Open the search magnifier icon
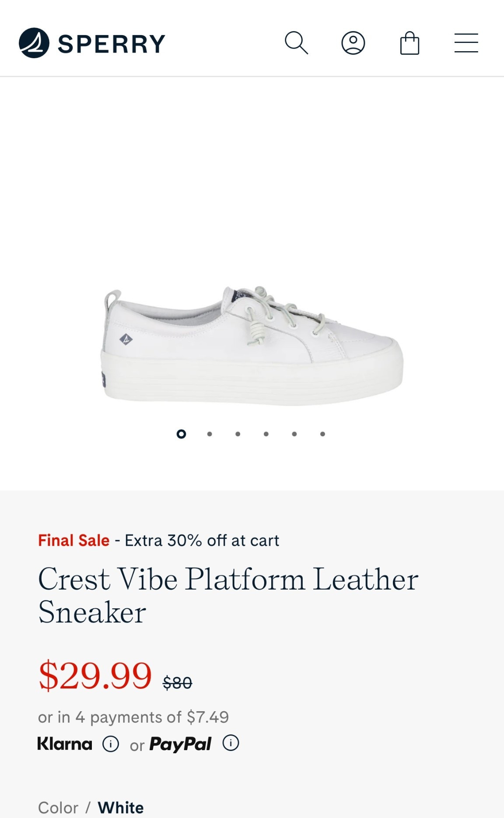This screenshot has height=818, width=504. pos(297,43)
